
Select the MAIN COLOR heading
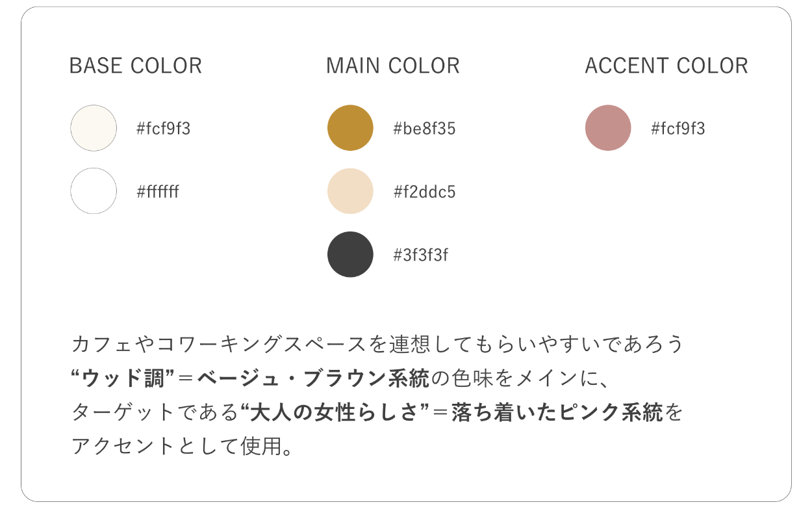392,66
